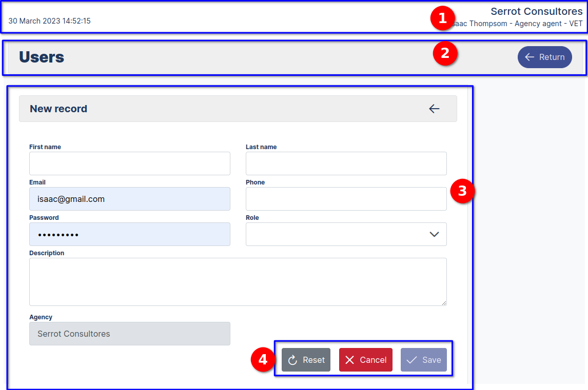Open the Role dropdown
Viewport: 588px width, 390px height.
tap(346, 234)
